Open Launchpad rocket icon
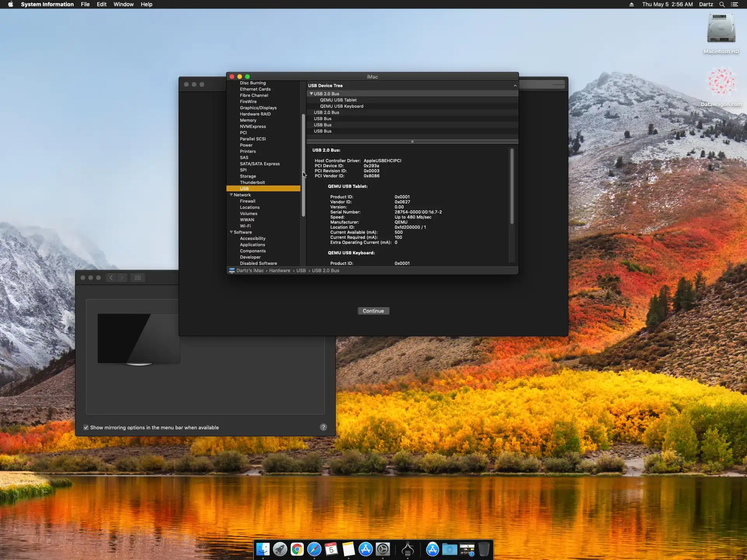The height and width of the screenshot is (560, 747). tap(280, 549)
